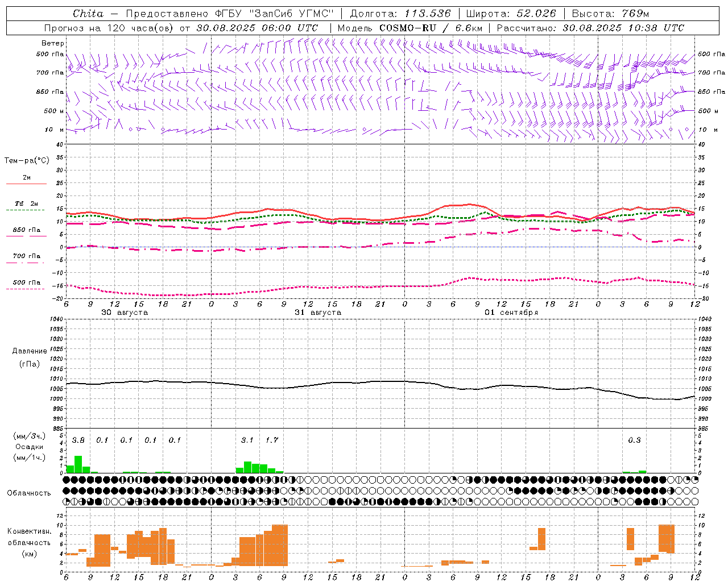Click the "Высота: 769м" header field
Image resolution: width=728 pixels, height=582 pixels.
click(611, 14)
